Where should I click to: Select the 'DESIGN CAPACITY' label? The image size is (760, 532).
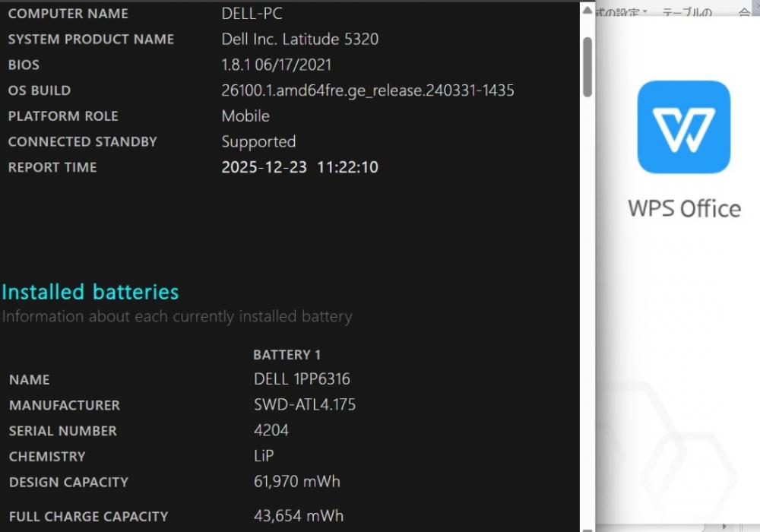point(68,483)
